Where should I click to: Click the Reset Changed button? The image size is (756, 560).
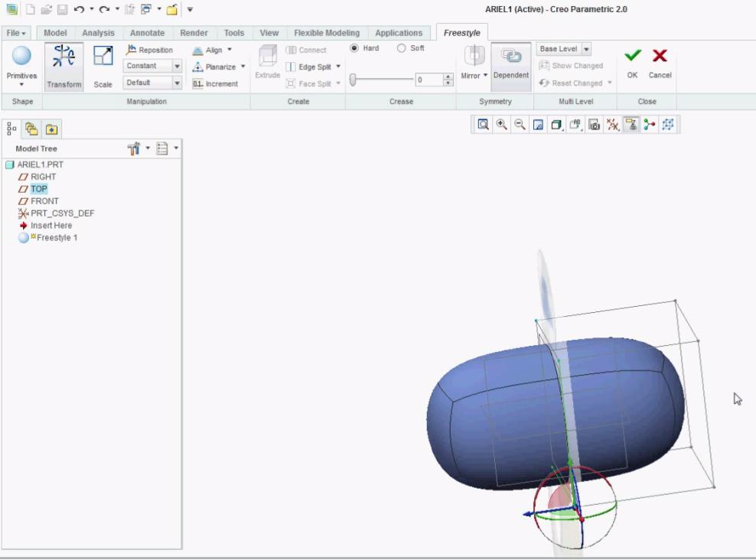pyautogui.click(x=571, y=83)
